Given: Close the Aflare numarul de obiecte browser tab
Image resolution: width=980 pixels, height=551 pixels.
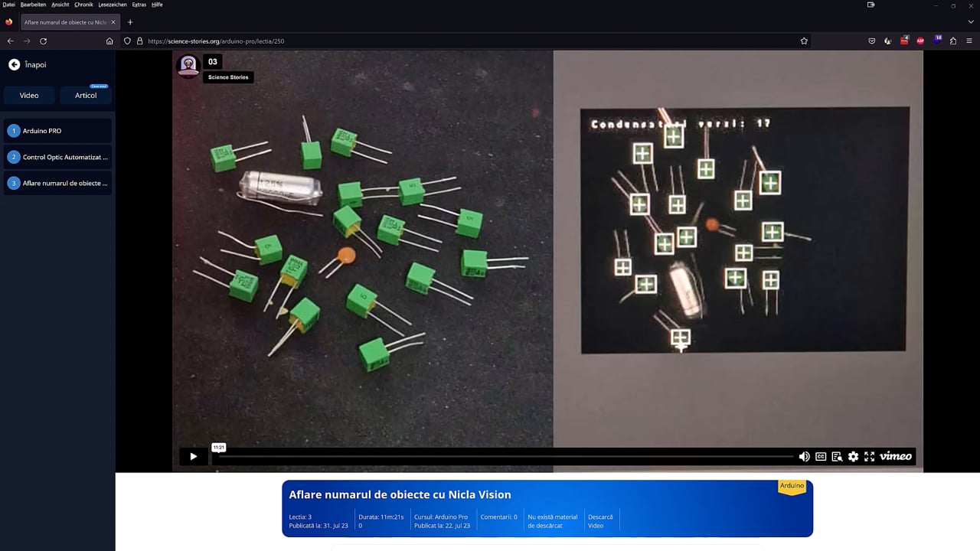Looking at the screenshot, I should 113,22.
